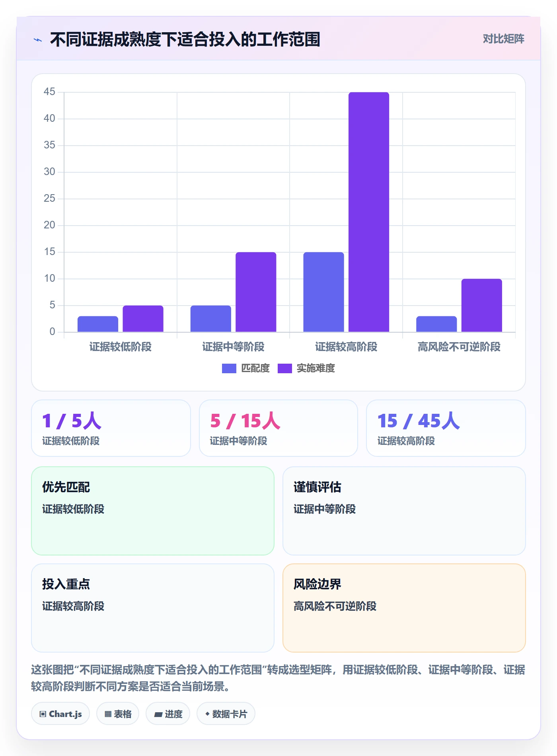Click 证据较高阶段 caption under 15 / 45人

coord(406,441)
